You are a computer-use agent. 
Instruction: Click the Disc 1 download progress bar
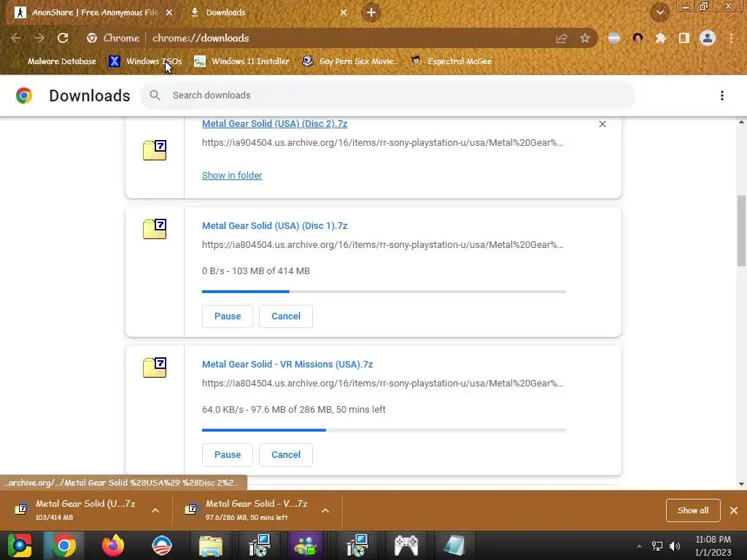point(384,292)
